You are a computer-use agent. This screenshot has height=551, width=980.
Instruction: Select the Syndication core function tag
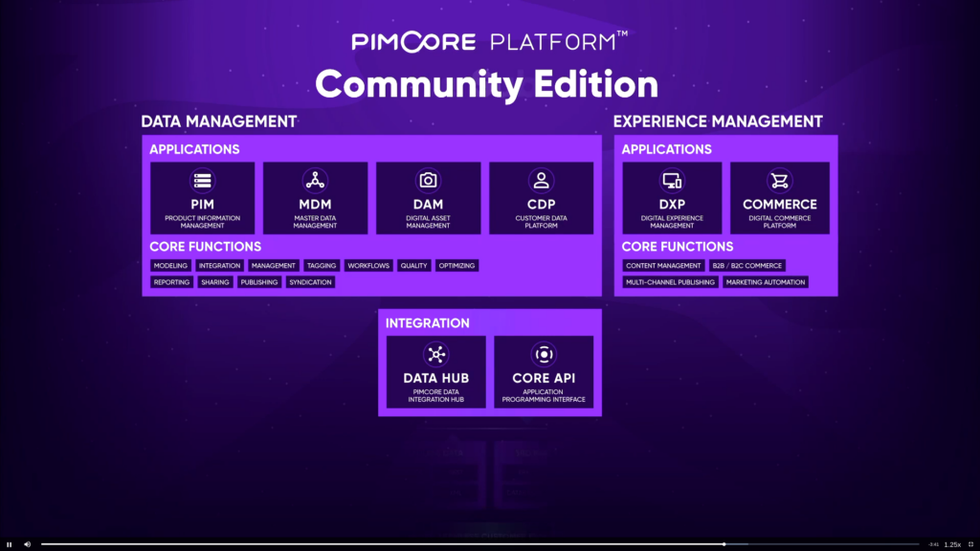click(x=311, y=282)
